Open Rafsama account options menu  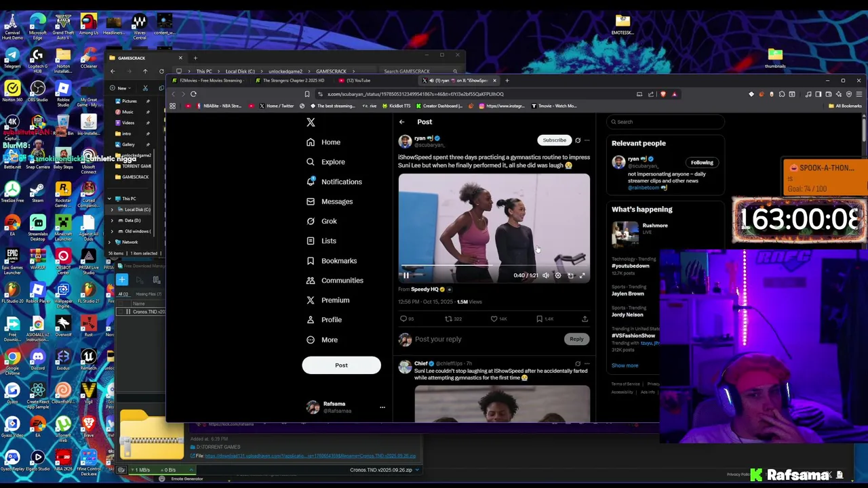[x=382, y=407]
